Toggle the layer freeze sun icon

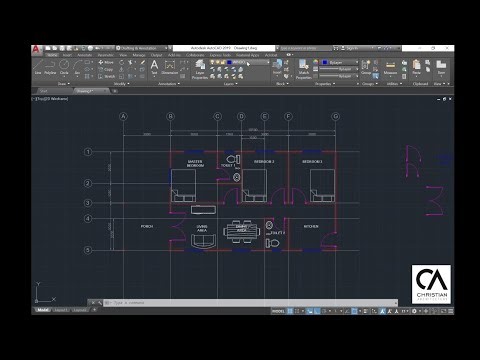[217, 62]
